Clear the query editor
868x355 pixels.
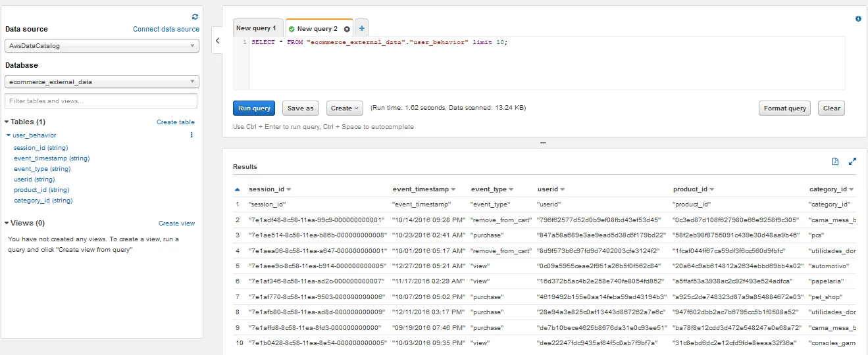coord(832,108)
